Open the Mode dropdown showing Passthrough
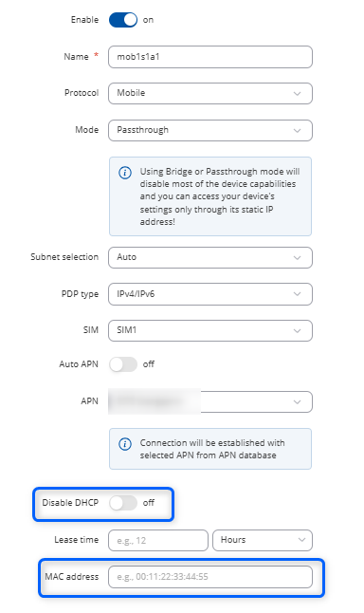This screenshot has height=613, width=364. pyautogui.click(x=210, y=130)
